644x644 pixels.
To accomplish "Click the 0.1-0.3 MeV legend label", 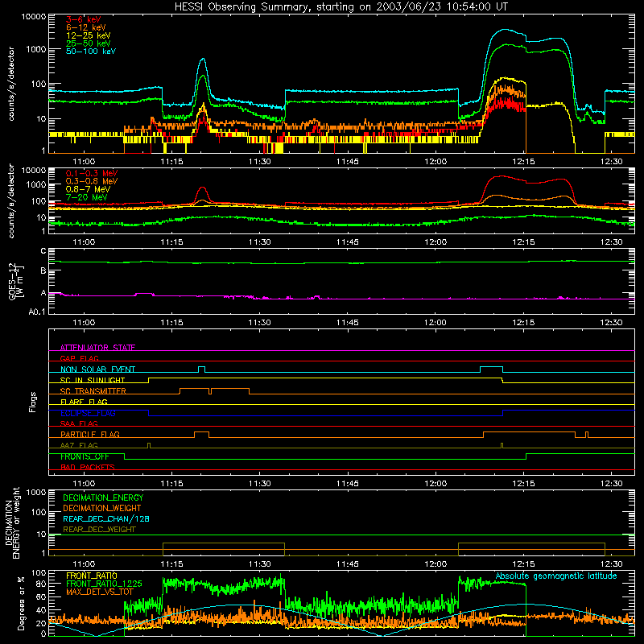I will pos(92,173).
